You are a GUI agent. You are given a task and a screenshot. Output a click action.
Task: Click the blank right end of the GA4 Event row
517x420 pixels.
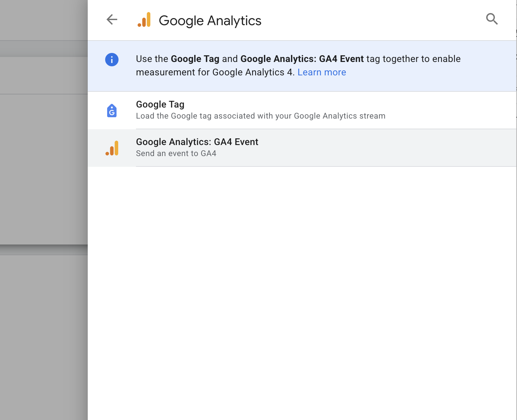tap(469, 148)
